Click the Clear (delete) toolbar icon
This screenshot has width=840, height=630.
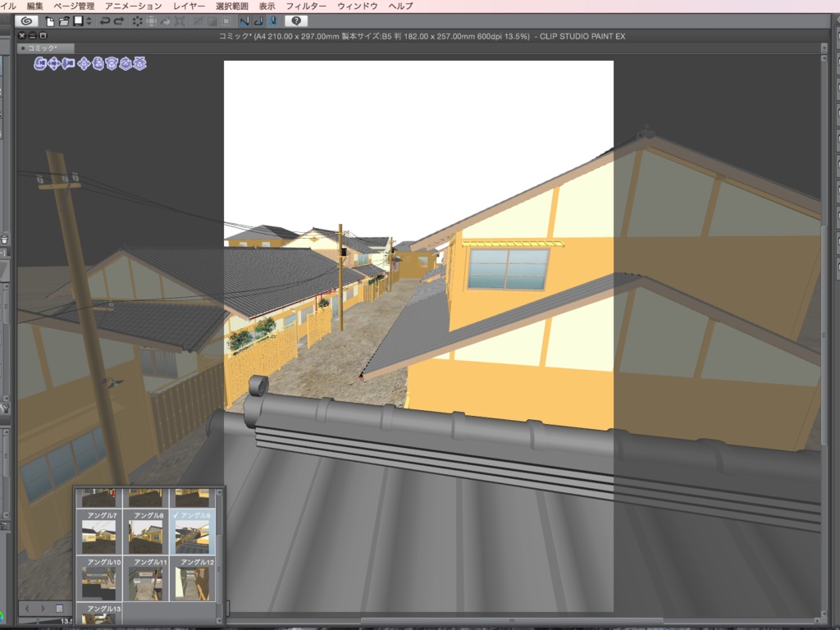[x=138, y=21]
